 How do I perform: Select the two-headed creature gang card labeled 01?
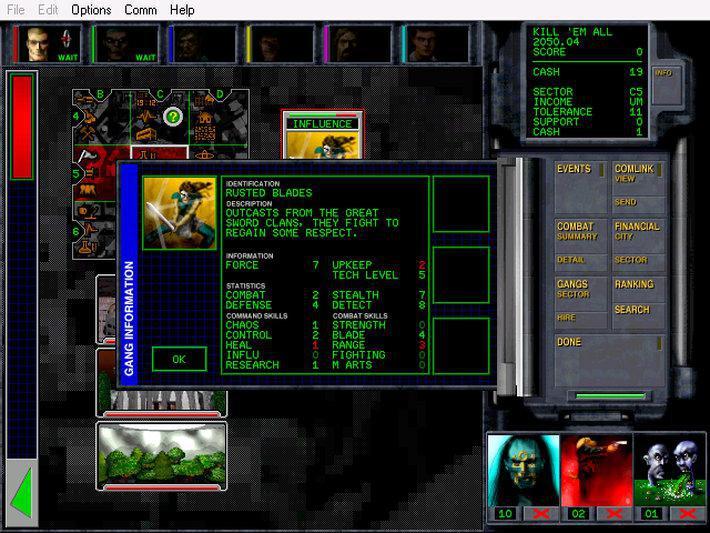coord(670,471)
